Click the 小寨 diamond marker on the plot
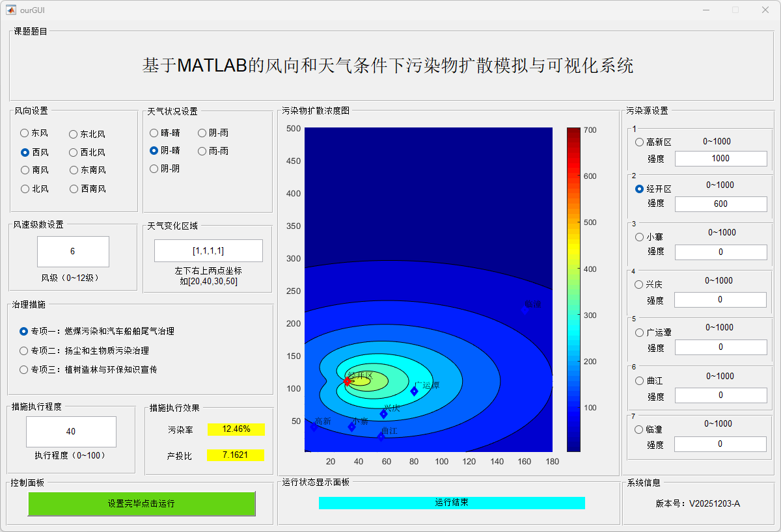Image resolution: width=781 pixels, height=532 pixels. pyautogui.click(x=352, y=427)
